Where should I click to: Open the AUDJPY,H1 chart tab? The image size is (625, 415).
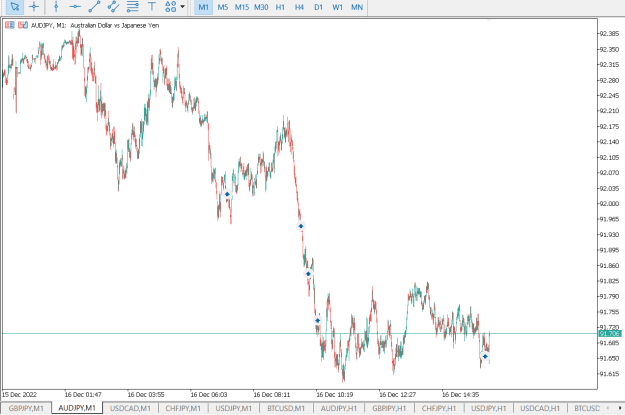coord(339,408)
